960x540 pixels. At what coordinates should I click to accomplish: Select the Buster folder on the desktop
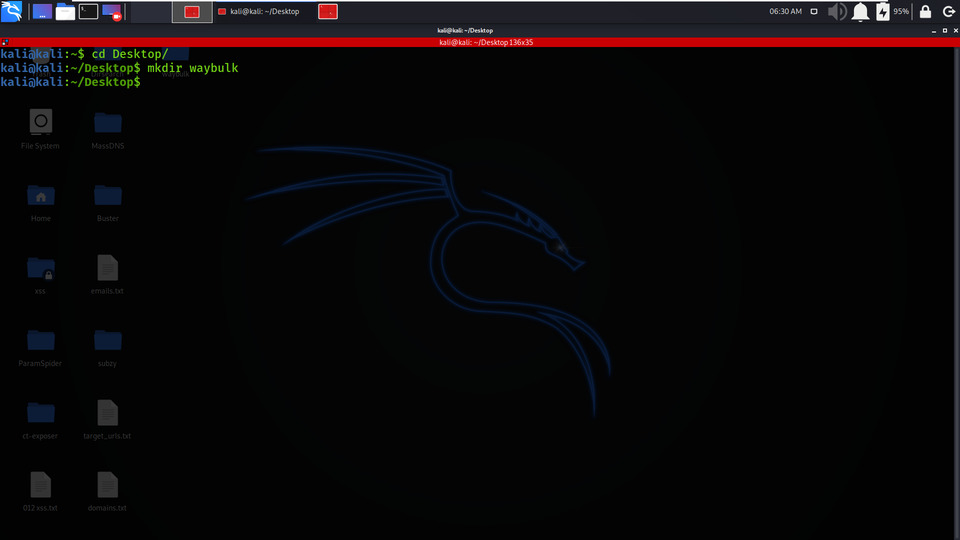(108, 202)
